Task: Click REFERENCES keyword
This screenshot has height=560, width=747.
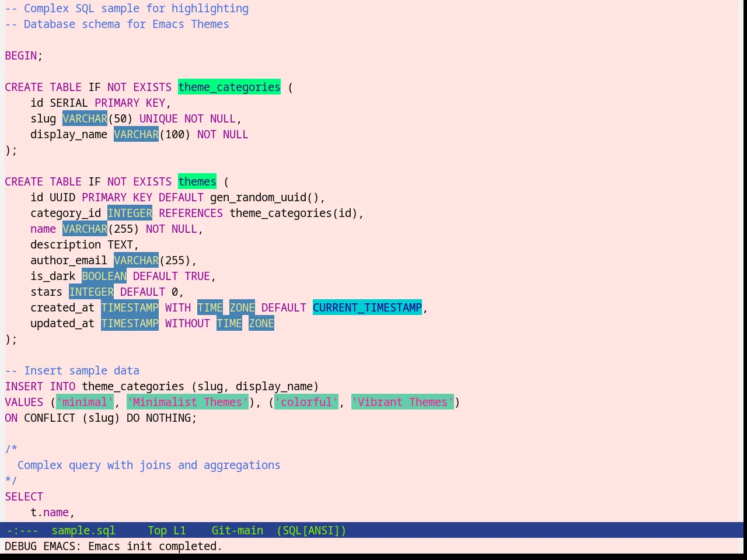Action: pyautogui.click(x=191, y=213)
